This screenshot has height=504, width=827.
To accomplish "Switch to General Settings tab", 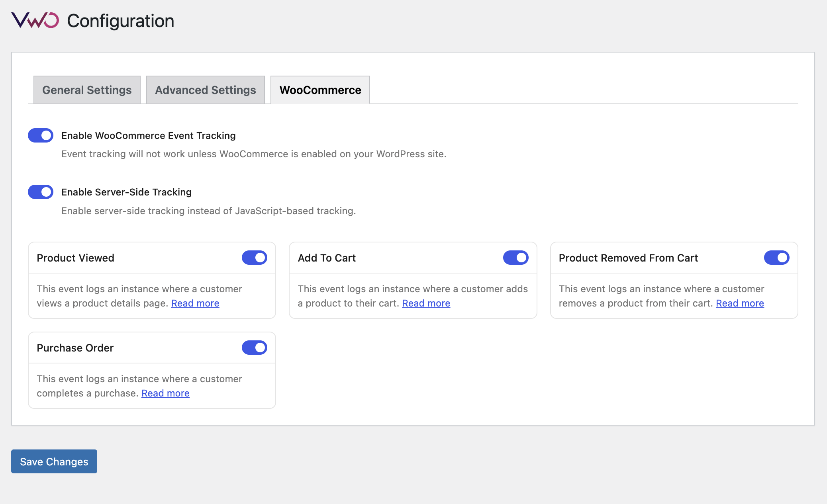I will [87, 90].
